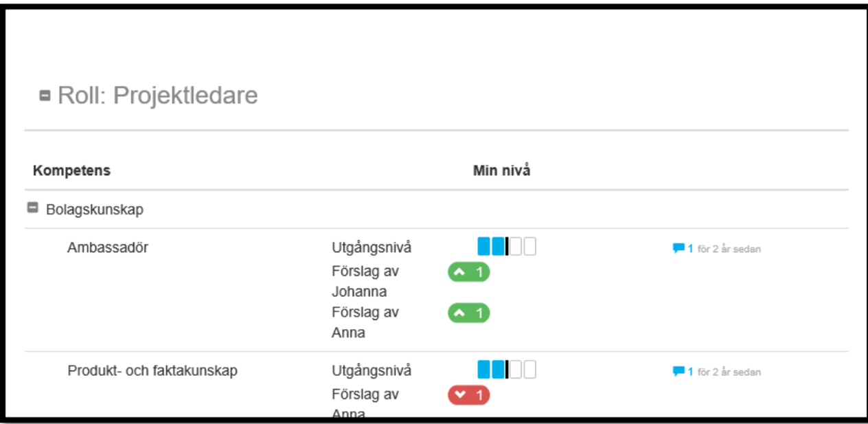Click the Kompetens column header
This screenshot has width=868, height=424.
tap(71, 170)
